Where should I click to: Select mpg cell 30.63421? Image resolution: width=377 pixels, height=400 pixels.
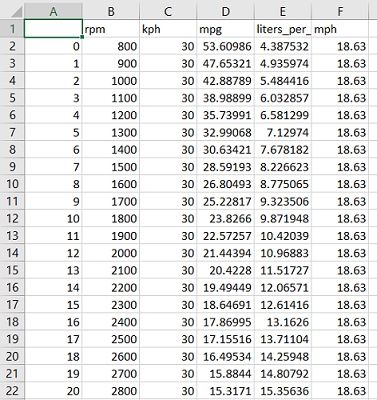pos(226,149)
